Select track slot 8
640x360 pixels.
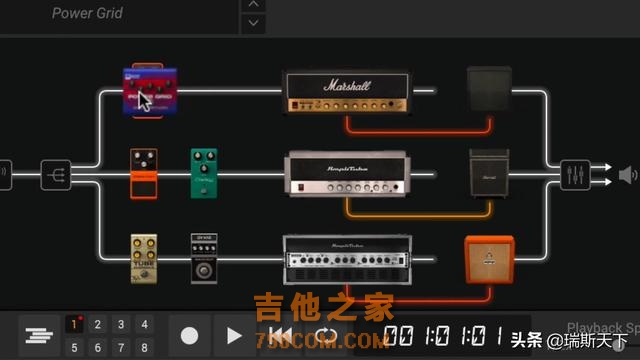point(144,348)
